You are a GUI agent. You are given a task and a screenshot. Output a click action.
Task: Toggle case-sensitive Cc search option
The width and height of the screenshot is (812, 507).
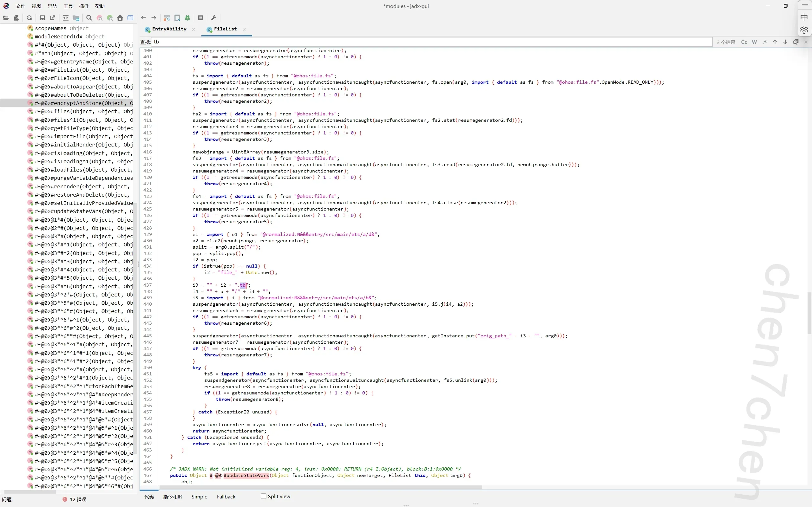(744, 42)
